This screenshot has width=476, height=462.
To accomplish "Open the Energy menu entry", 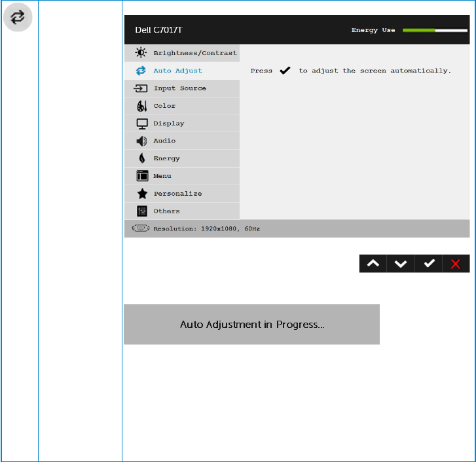I will pyautogui.click(x=182, y=158).
